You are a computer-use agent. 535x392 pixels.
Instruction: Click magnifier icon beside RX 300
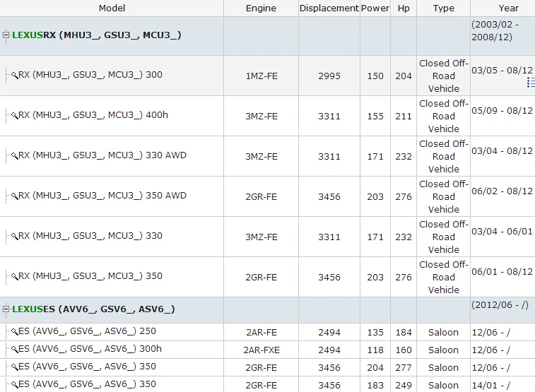14,76
